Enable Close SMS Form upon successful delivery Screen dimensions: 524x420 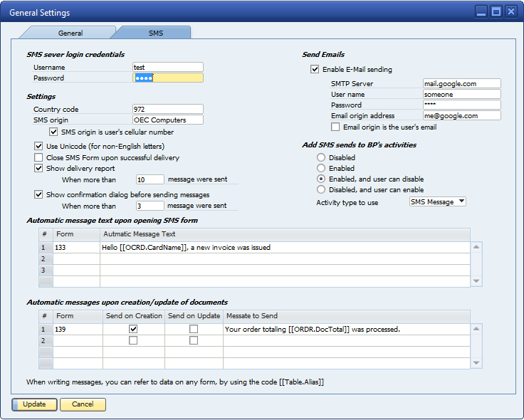[38, 157]
